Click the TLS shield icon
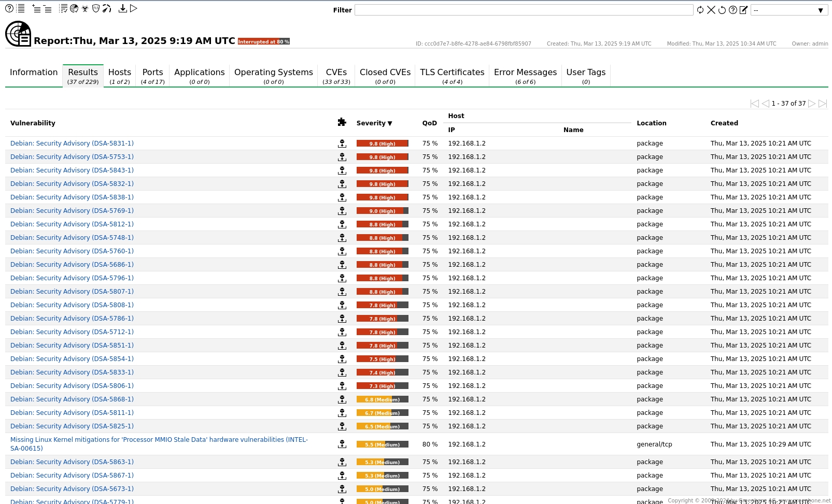 (96, 8)
